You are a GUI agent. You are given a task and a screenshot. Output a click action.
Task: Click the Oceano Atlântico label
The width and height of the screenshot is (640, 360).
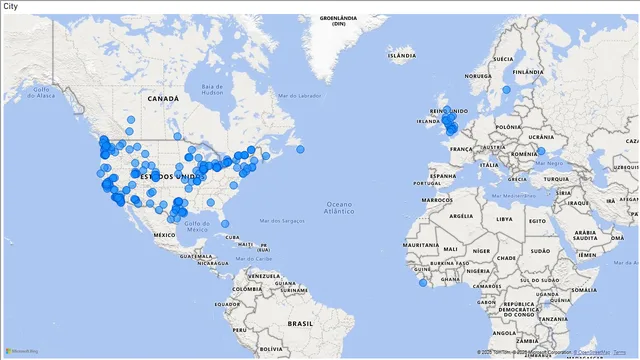[339, 208]
